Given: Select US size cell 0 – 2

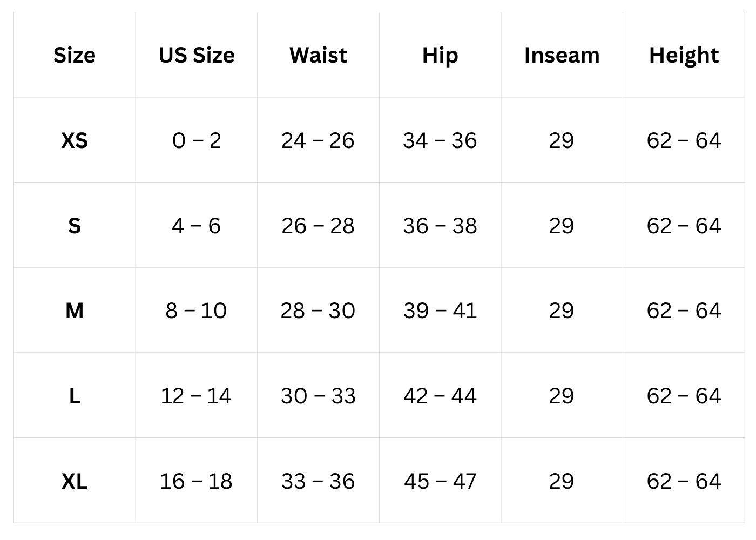Looking at the screenshot, I should point(197,140).
